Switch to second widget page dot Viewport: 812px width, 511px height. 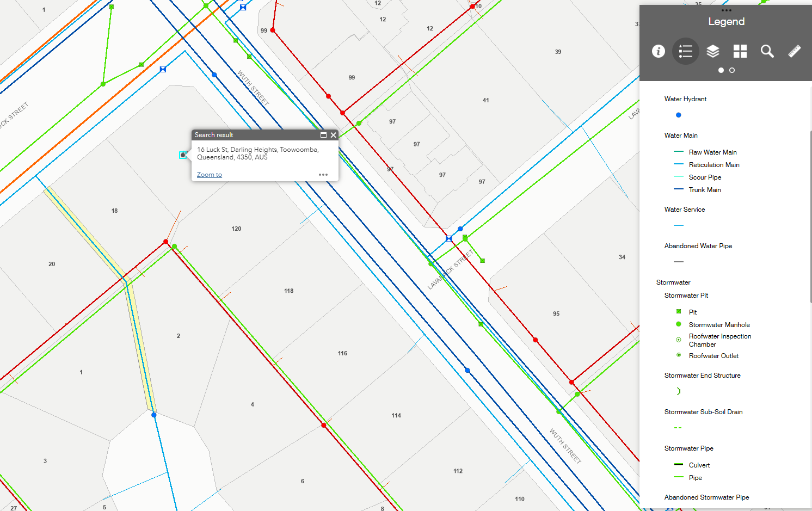coord(732,70)
